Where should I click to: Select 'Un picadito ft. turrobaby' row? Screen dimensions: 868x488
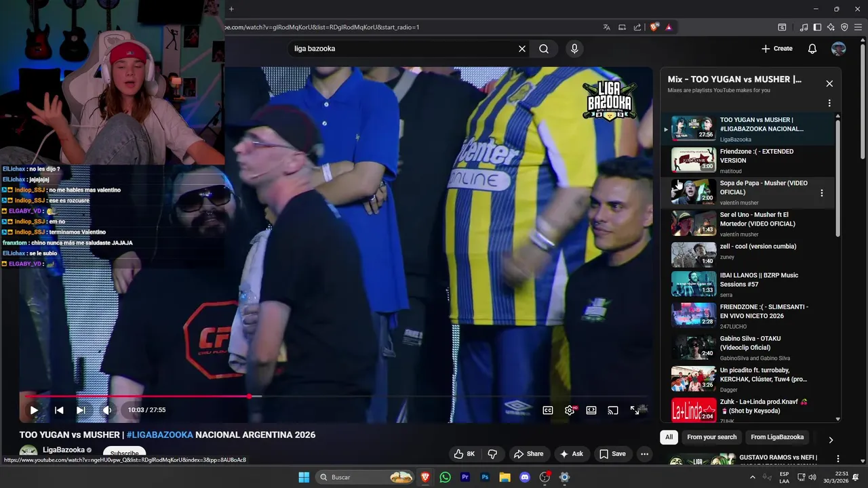pyautogui.click(x=746, y=380)
